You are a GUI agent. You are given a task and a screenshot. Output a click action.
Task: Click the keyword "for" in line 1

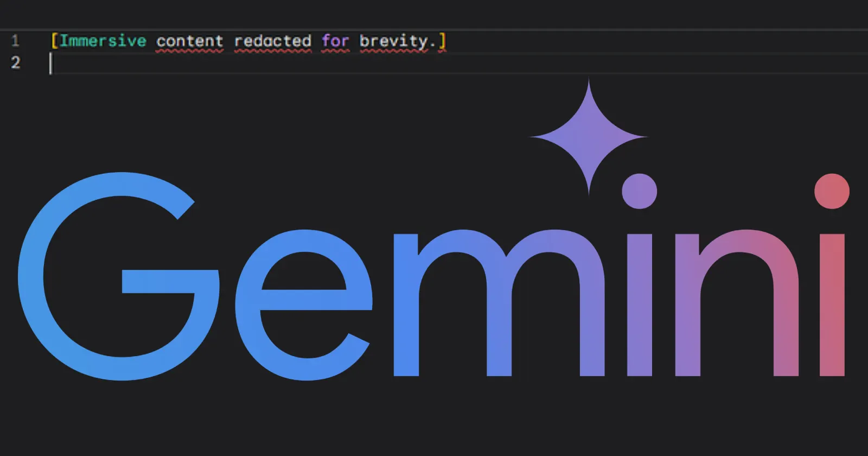click(x=335, y=41)
